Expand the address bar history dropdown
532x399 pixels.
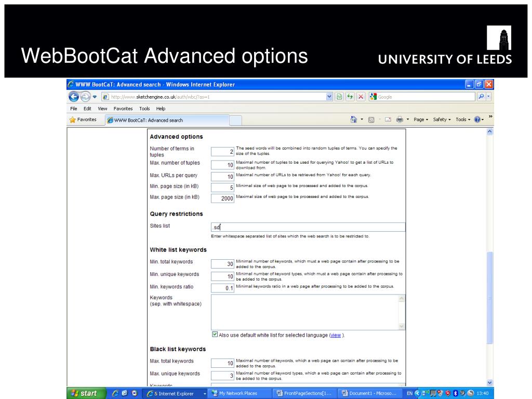(x=329, y=97)
